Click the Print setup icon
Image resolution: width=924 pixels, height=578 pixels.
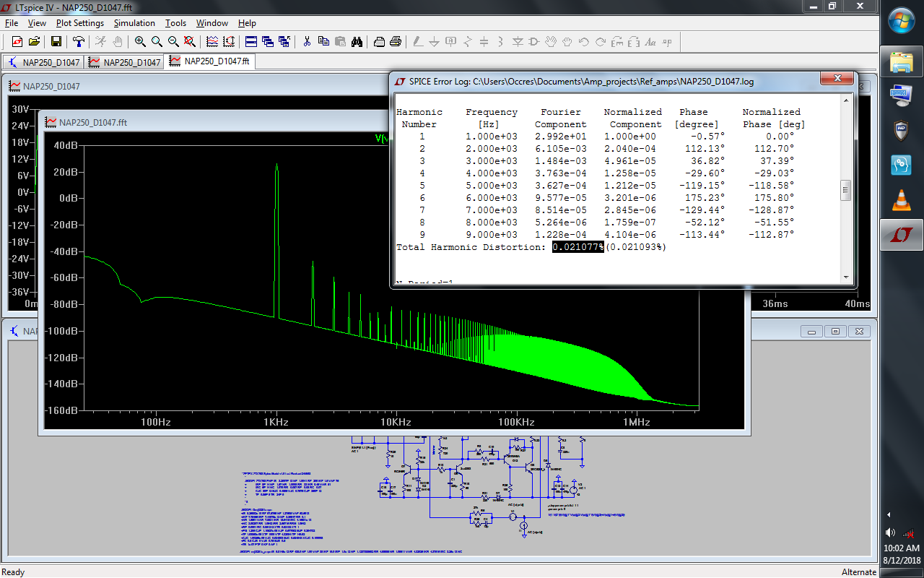click(x=379, y=41)
